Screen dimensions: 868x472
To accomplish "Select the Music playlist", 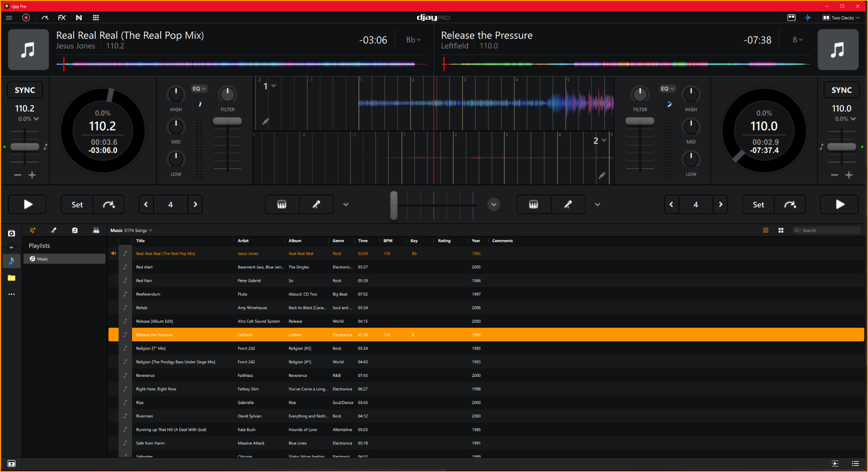I will (64, 259).
